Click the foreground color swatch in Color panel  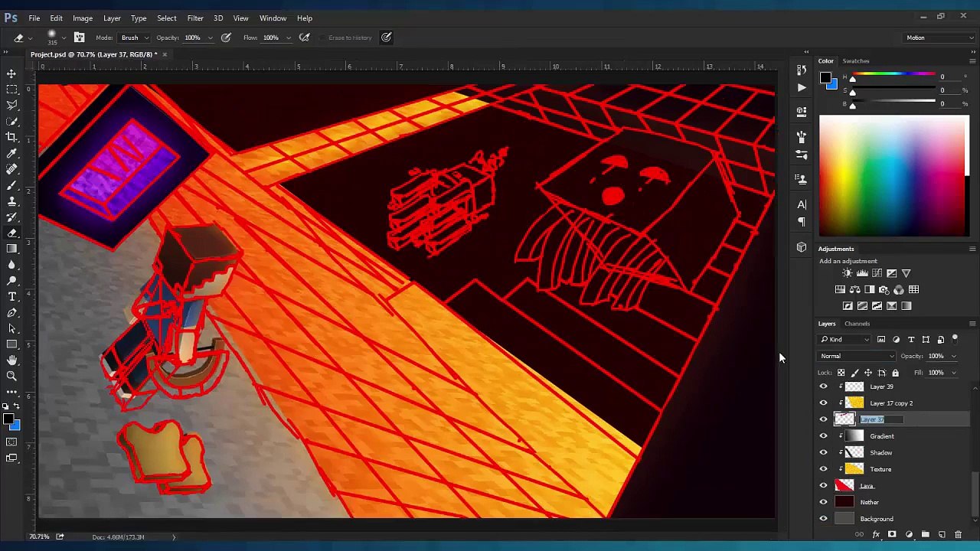825,77
